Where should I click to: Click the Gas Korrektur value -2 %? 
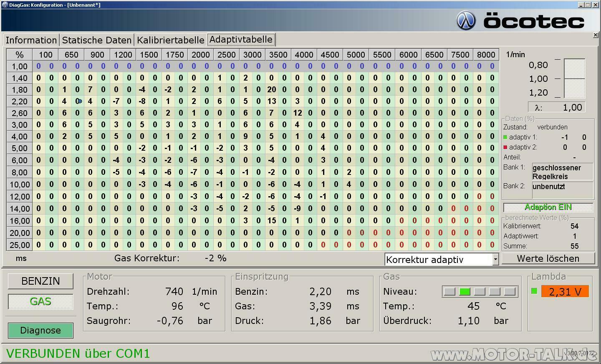pyautogui.click(x=215, y=258)
